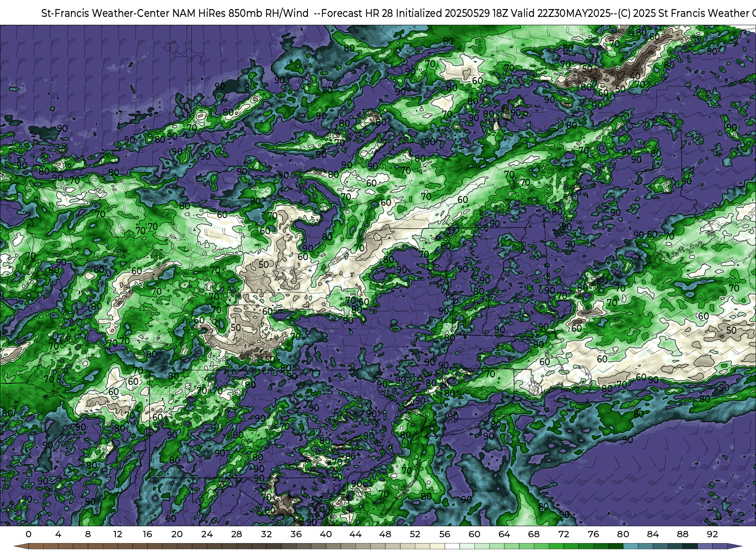Click the "40" tick label under the color-scale numbers row
Image resolution: width=756 pixels, height=551 pixels.
point(326,534)
